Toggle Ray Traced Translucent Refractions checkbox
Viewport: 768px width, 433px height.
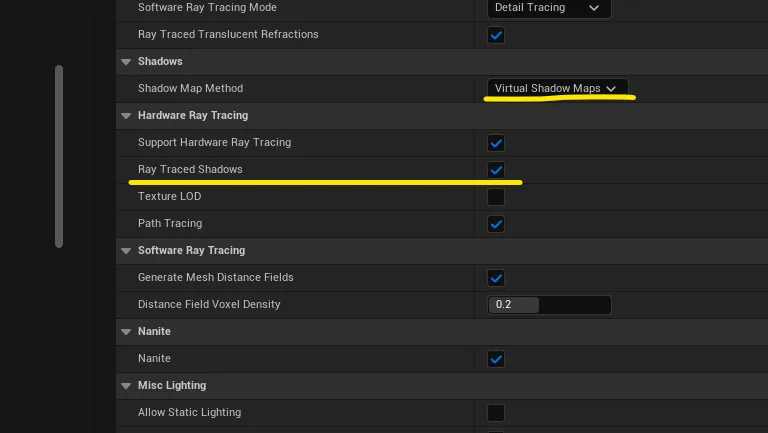click(496, 35)
